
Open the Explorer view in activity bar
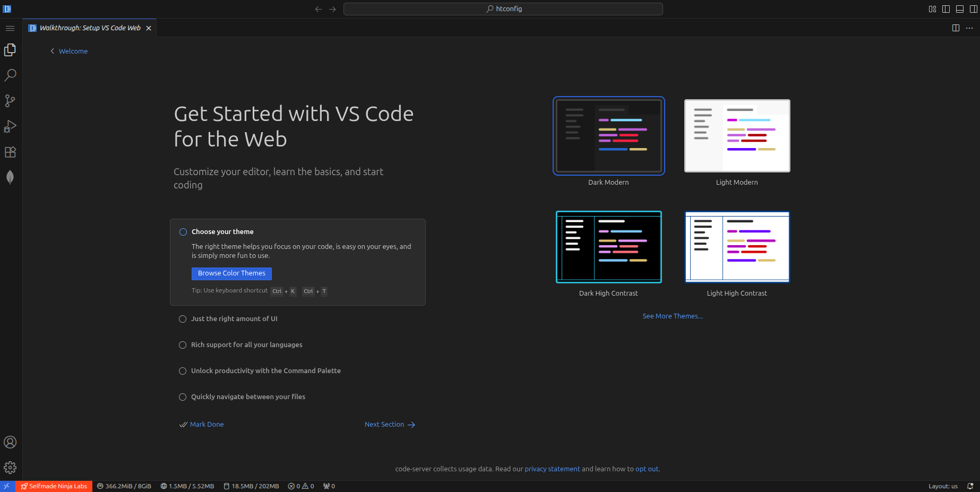coord(10,50)
